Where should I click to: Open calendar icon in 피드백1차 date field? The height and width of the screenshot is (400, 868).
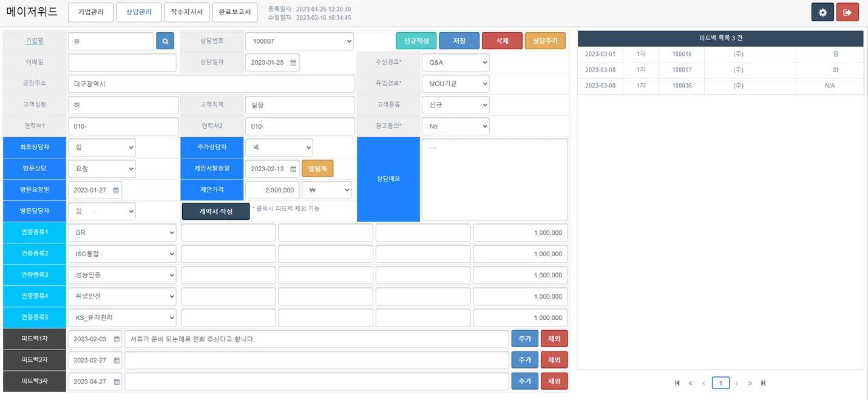coord(117,339)
